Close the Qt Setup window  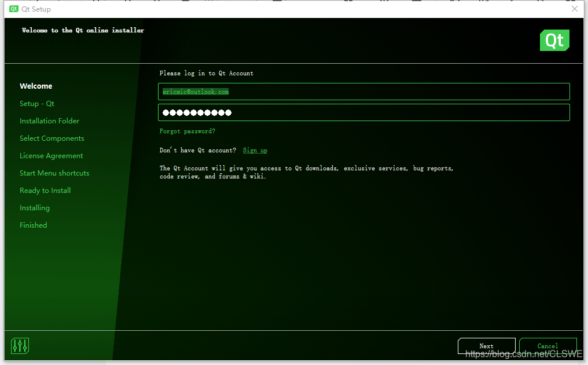[x=575, y=9]
